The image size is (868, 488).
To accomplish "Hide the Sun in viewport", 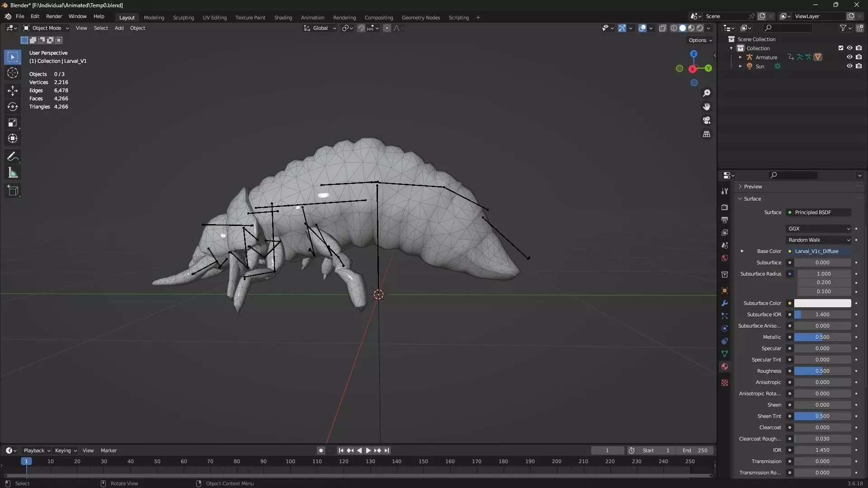I will coord(849,66).
